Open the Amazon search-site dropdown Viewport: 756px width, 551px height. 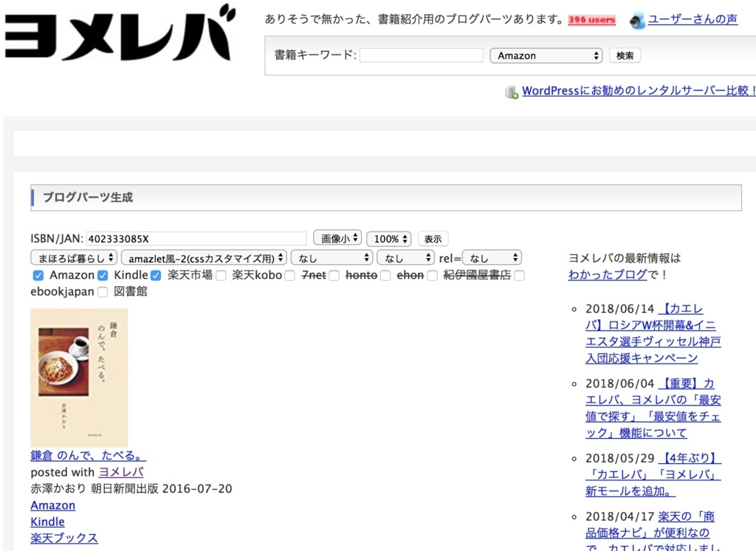(546, 55)
